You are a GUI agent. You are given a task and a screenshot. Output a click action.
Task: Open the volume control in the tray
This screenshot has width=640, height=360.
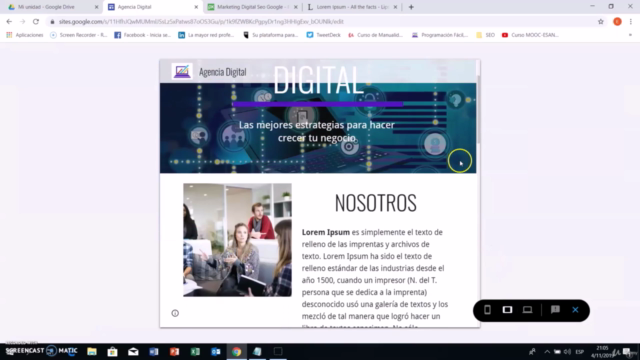[567, 351]
